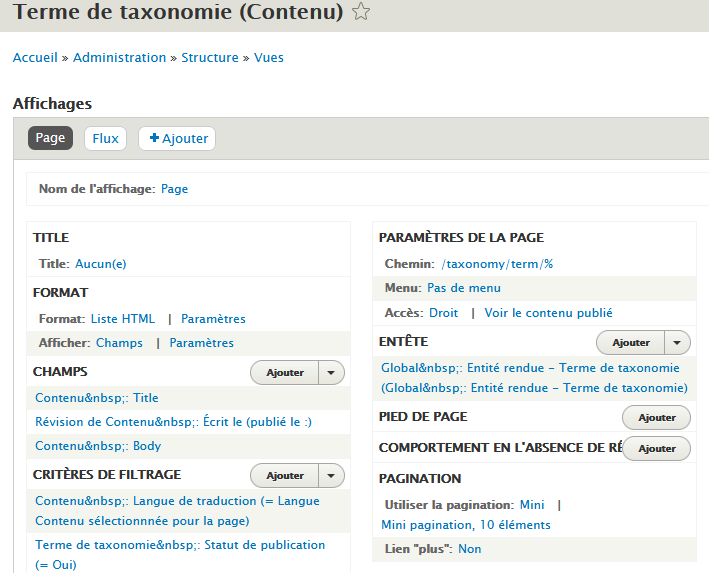The height and width of the screenshot is (573, 709).
Task: Click the Voir le contenu publié link
Action: click(548, 313)
